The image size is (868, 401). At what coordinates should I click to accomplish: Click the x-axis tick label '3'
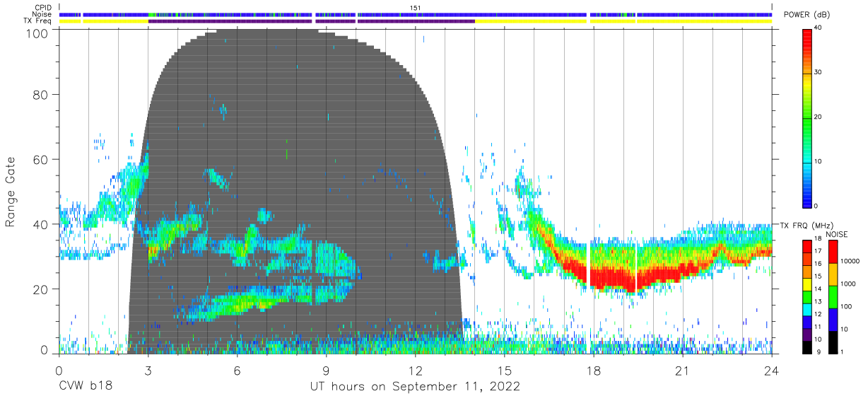(x=148, y=371)
